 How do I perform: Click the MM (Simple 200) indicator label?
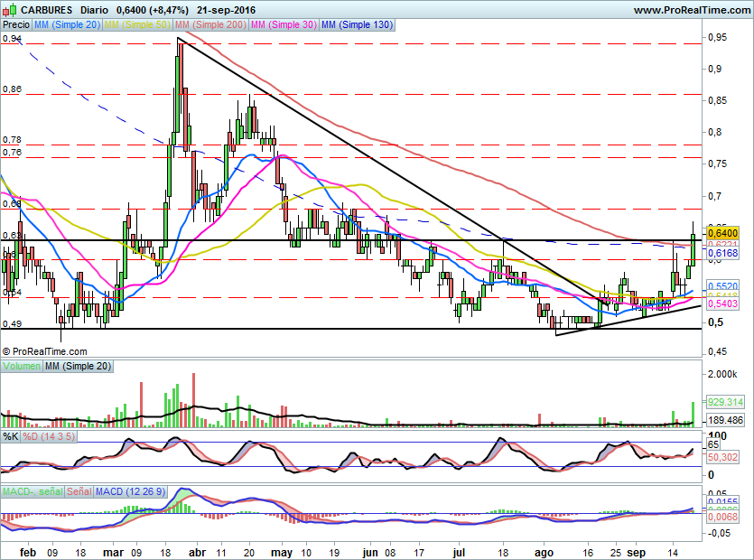(x=209, y=25)
